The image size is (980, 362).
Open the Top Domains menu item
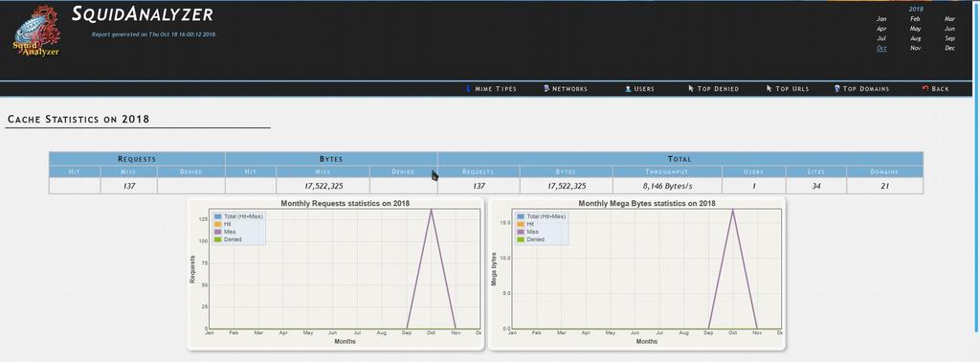pos(866,89)
